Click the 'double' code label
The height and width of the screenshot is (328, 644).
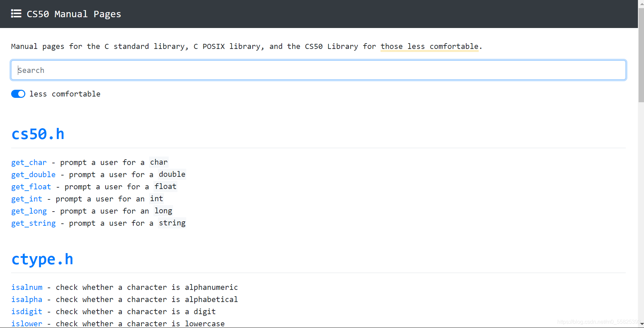pyautogui.click(x=172, y=174)
